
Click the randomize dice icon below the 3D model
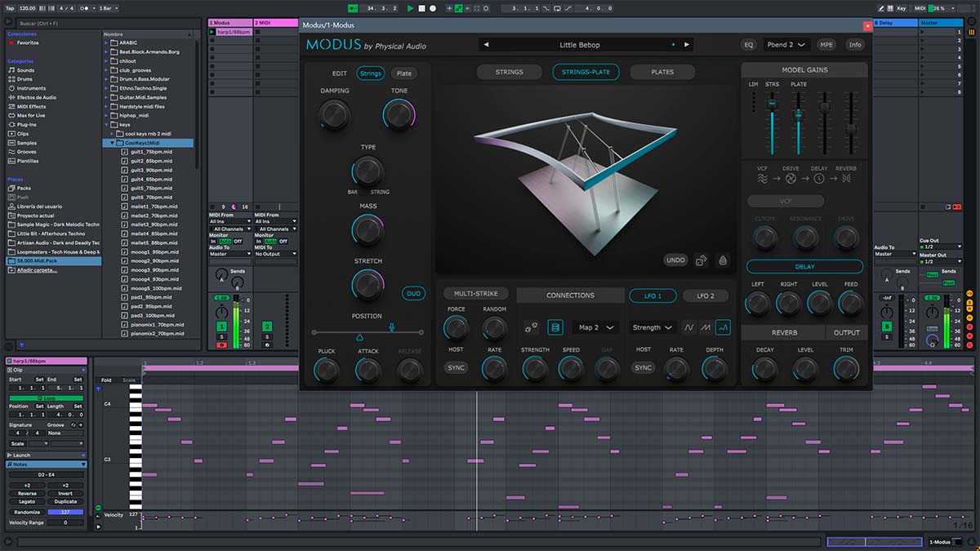(x=702, y=260)
